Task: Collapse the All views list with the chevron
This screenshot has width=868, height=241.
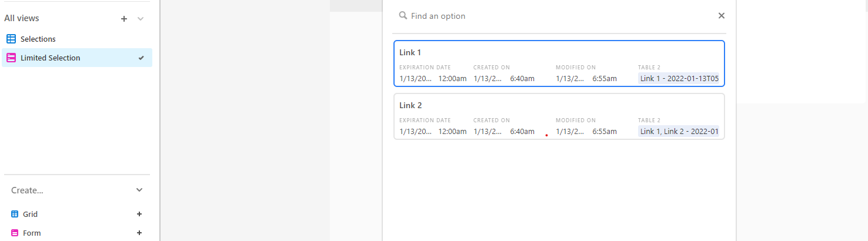Action: pyautogui.click(x=141, y=19)
